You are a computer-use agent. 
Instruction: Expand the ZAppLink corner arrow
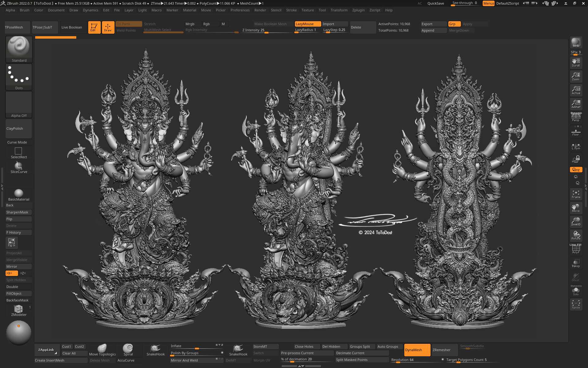[x=56, y=353]
